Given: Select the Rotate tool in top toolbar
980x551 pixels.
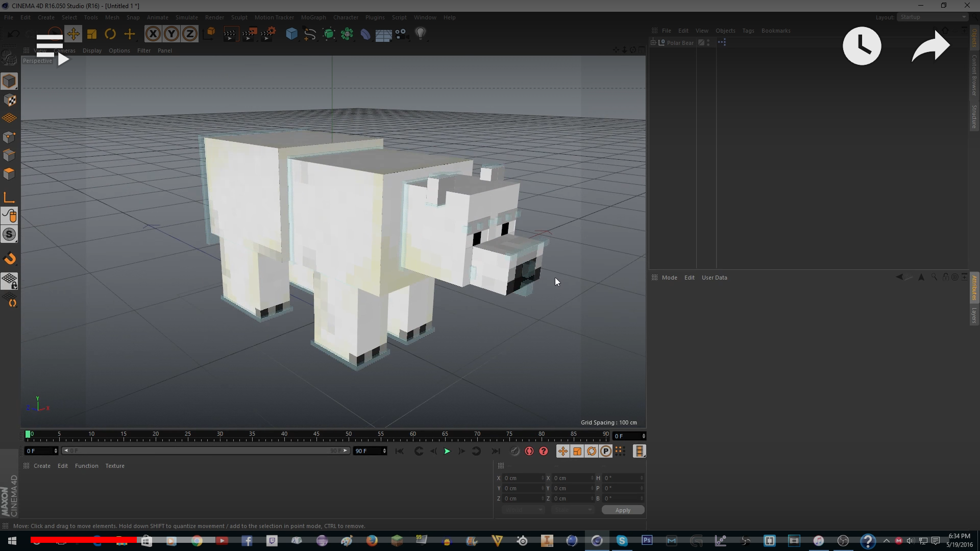Looking at the screenshot, I should (x=110, y=34).
